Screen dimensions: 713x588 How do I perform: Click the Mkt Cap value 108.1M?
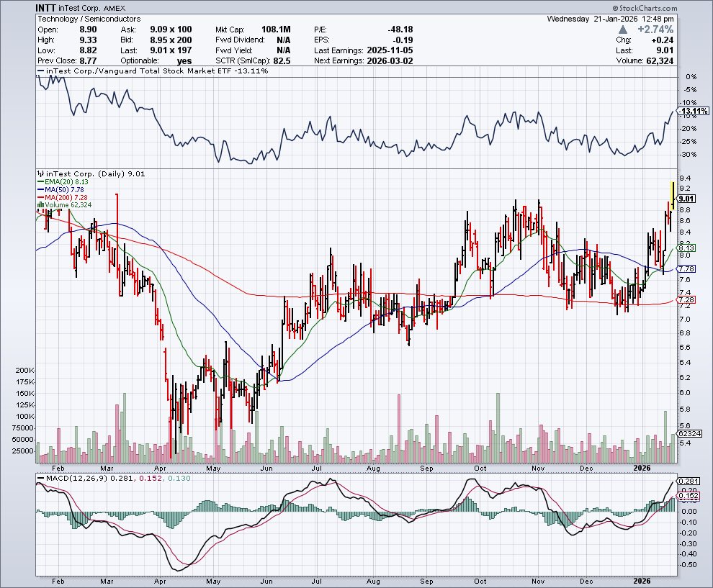[x=276, y=30]
